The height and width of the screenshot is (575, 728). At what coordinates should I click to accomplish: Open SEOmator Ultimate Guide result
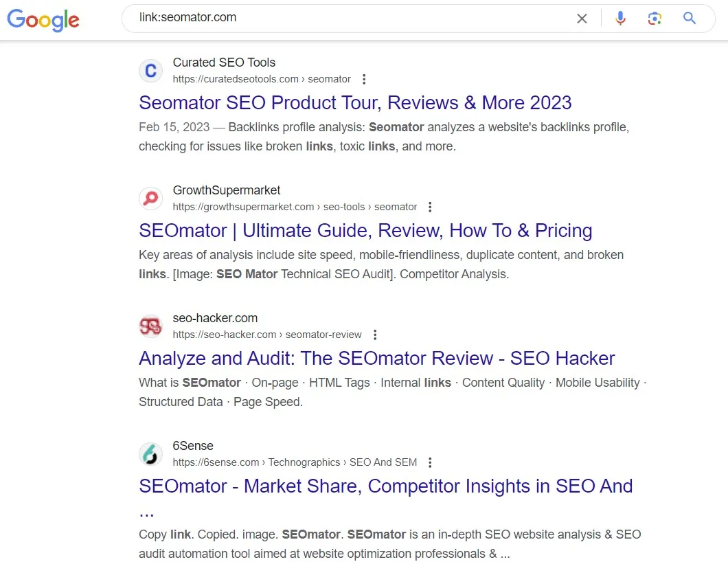coord(365,230)
